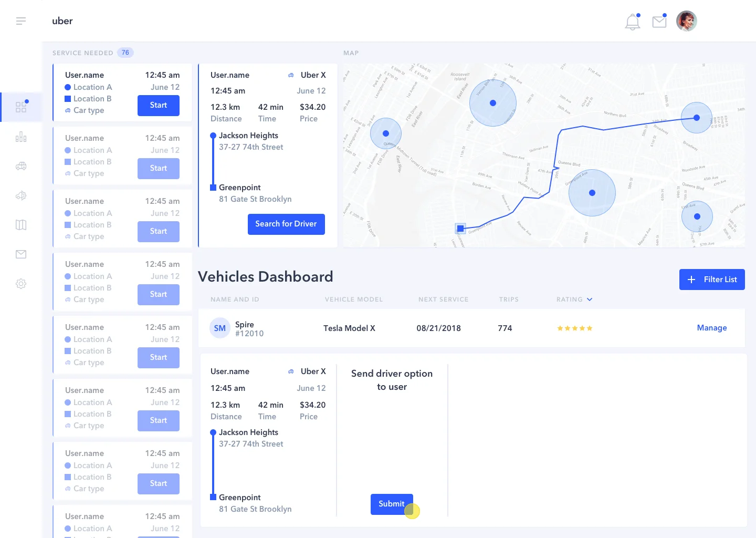Viewport: 756px width, 538px height.
Task: Open the user profile avatar
Action: coord(686,21)
